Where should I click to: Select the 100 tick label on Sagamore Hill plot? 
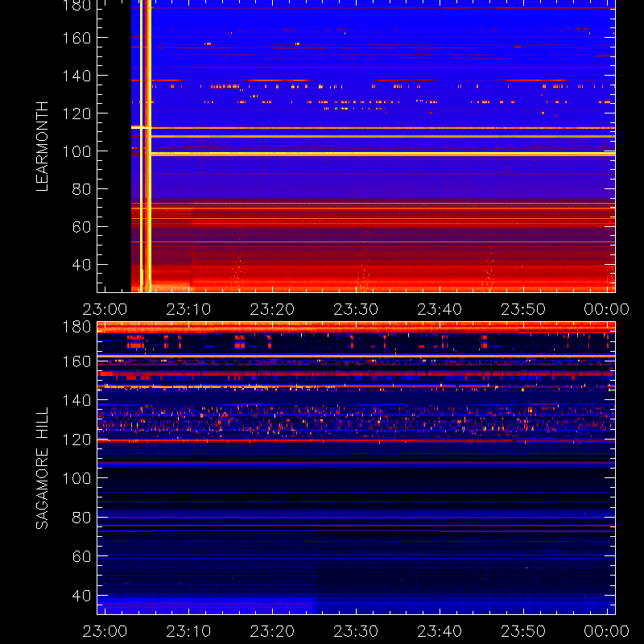tap(76, 478)
